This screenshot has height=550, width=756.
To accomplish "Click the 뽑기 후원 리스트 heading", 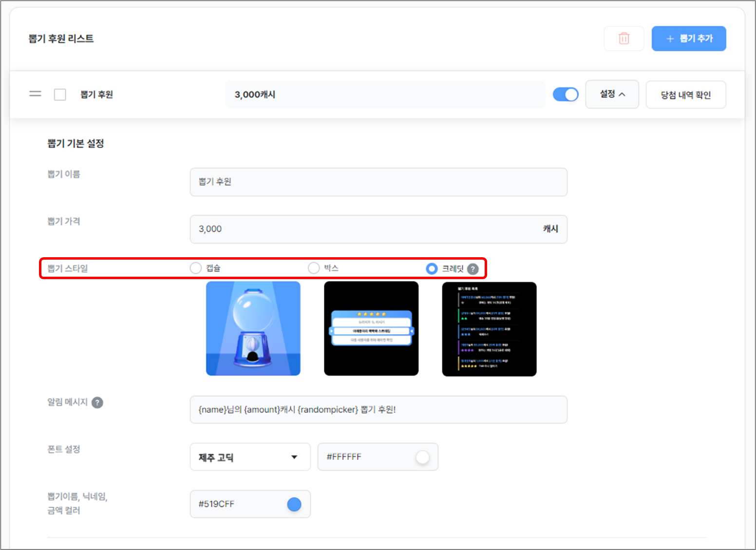I will 61,38.
